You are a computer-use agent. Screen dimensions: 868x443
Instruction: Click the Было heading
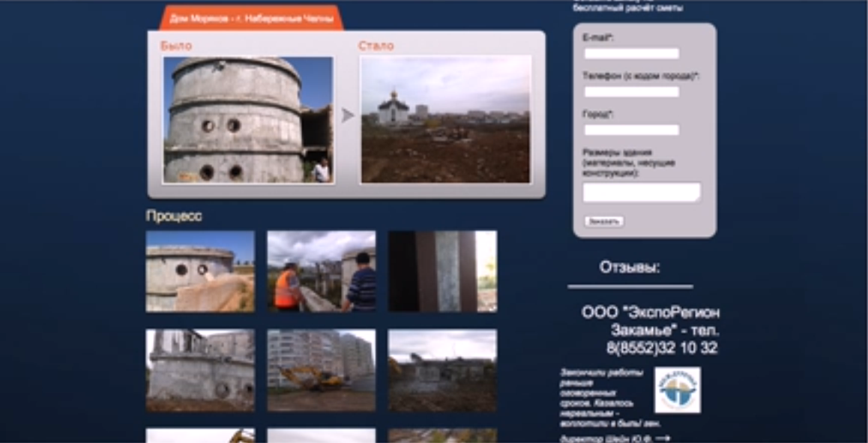click(x=176, y=46)
